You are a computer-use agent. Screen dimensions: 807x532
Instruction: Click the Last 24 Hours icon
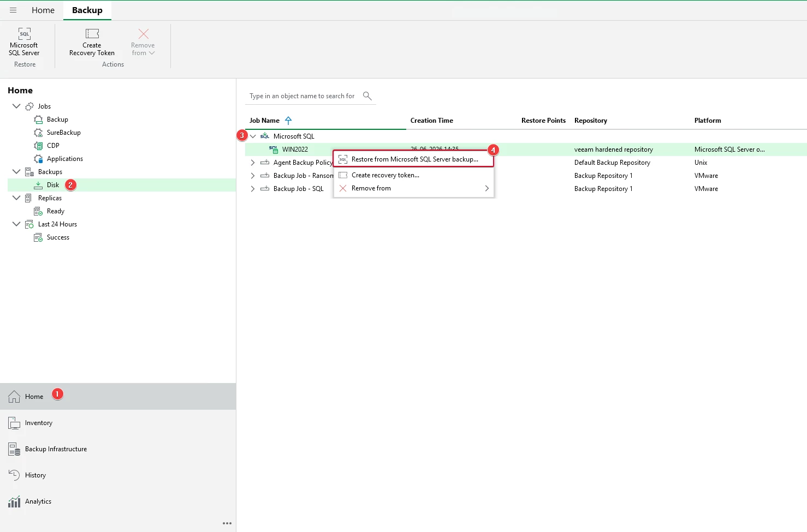point(29,224)
